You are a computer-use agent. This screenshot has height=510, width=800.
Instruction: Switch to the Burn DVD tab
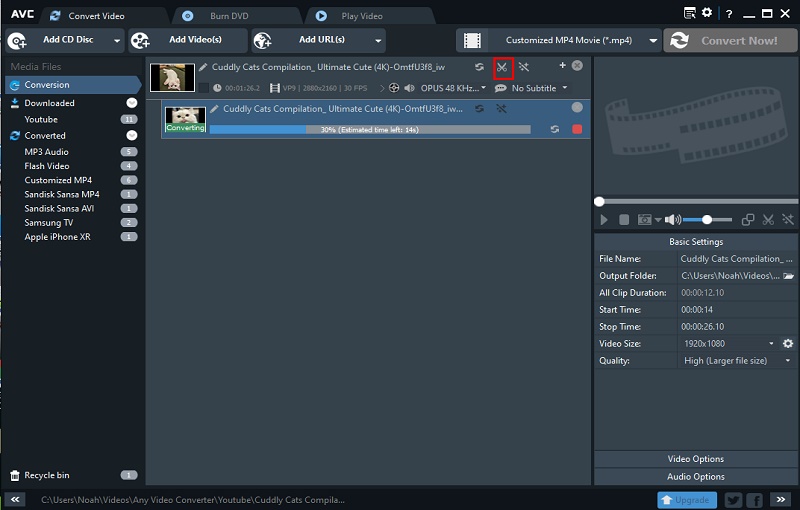[x=230, y=16]
